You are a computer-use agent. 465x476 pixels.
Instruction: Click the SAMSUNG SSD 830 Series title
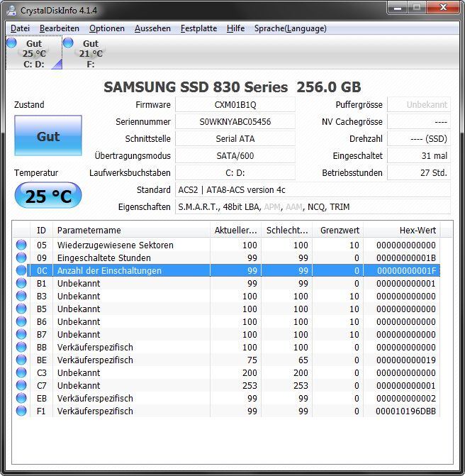[232, 87]
